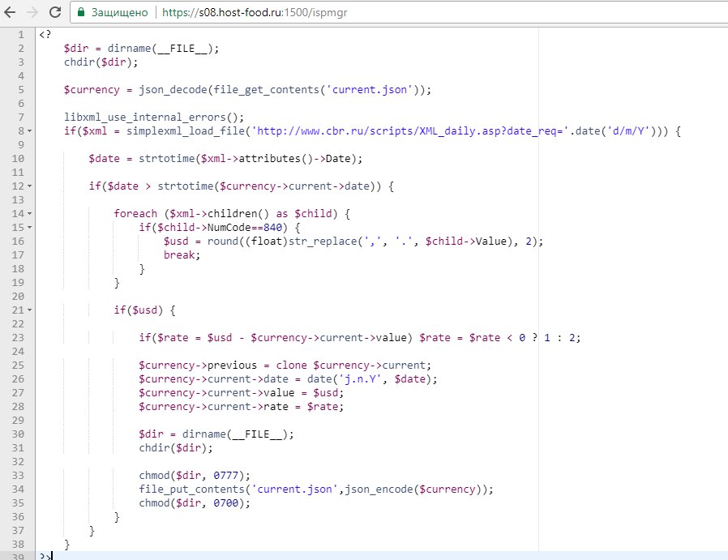Image resolution: width=728 pixels, height=560 pixels.
Task: Select line number 34 in the gutter
Action: point(18,489)
